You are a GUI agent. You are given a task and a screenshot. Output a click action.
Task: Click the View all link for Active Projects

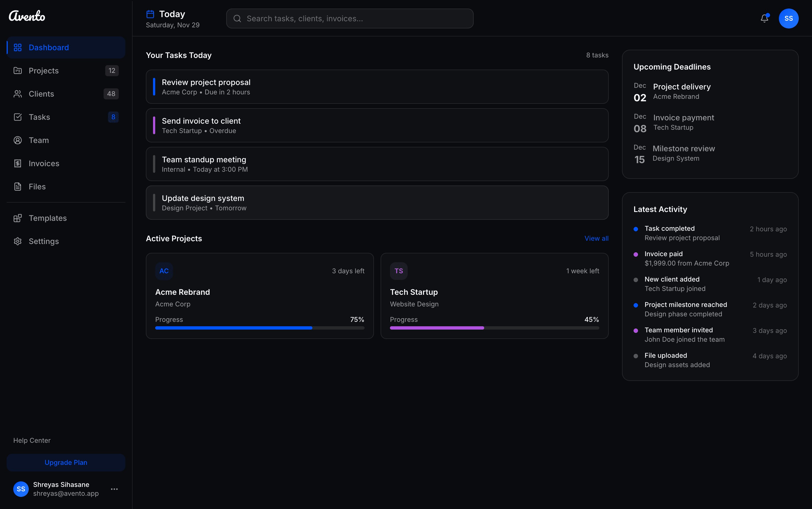tap(596, 238)
